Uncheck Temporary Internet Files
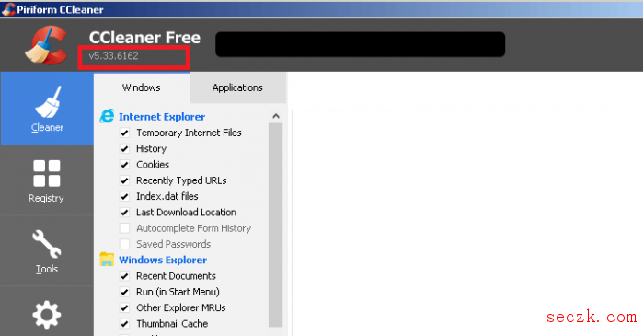Viewport: 644px width, 336px height. point(124,133)
